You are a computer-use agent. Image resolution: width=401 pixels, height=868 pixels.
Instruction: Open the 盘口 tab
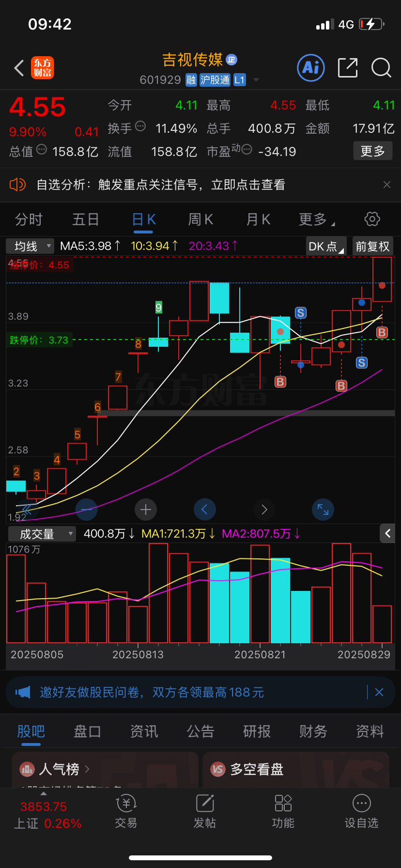point(87,731)
